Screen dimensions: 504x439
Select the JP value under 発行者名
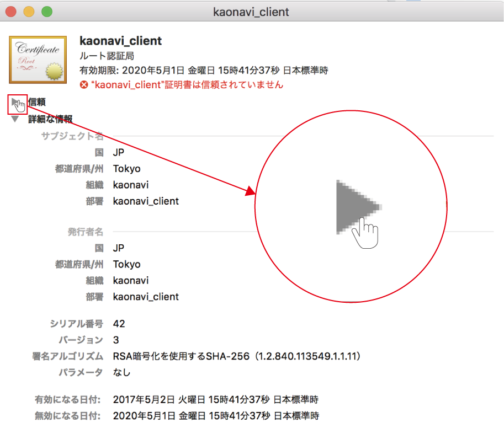tap(119, 248)
